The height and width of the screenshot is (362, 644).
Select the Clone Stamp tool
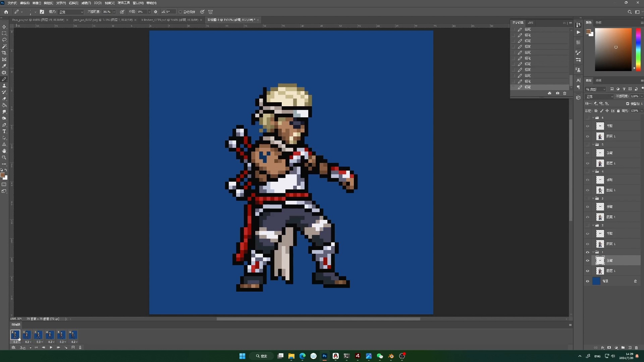tap(4, 86)
